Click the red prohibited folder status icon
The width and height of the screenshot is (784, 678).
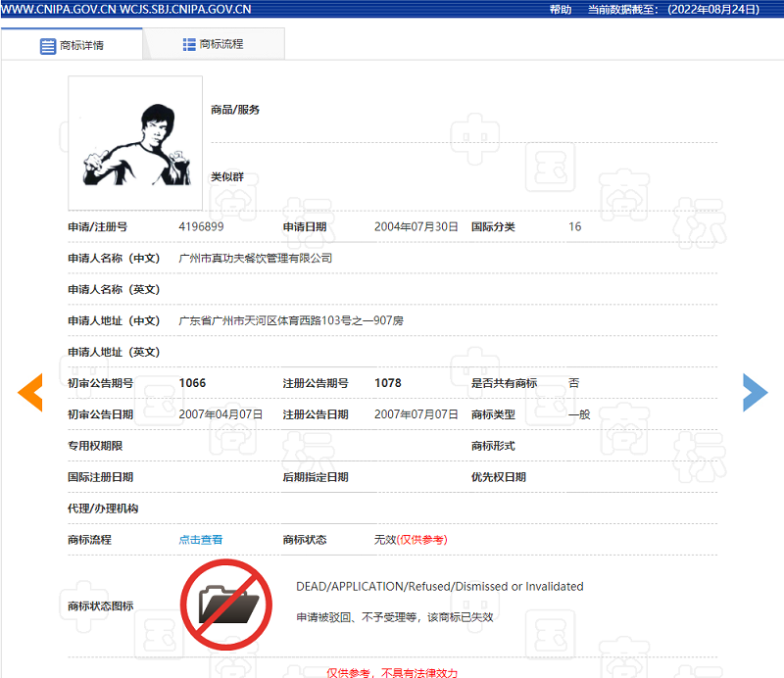pos(225,604)
